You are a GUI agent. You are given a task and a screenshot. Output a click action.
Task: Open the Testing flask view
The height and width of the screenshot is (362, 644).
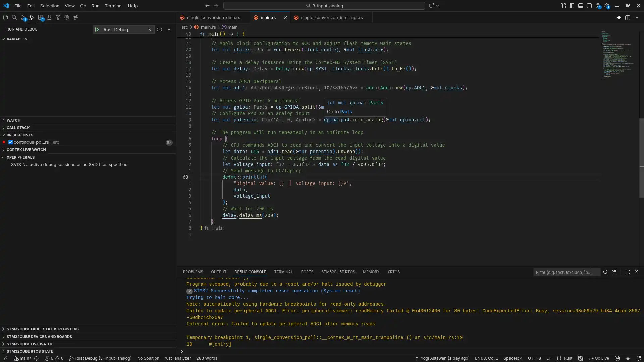point(49,17)
